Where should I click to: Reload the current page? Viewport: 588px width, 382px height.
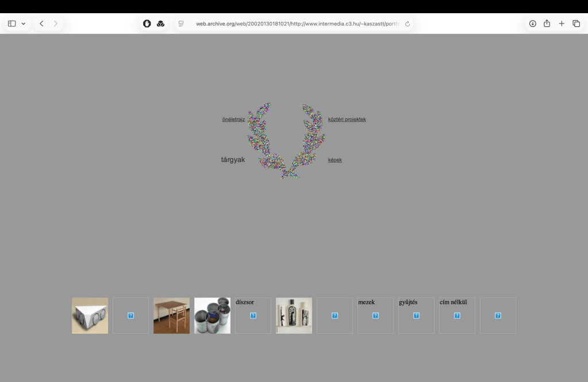[x=408, y=24]
